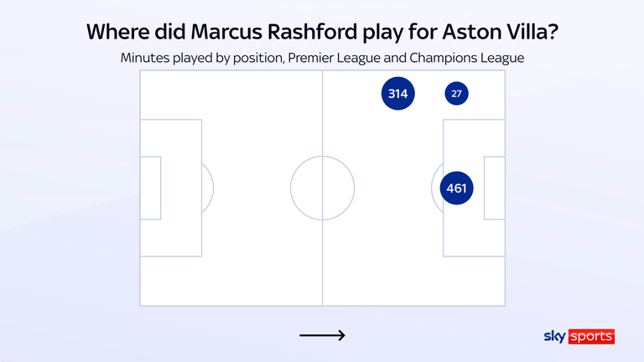
Task: Click the word Where in the title
Action: [118, 32]
